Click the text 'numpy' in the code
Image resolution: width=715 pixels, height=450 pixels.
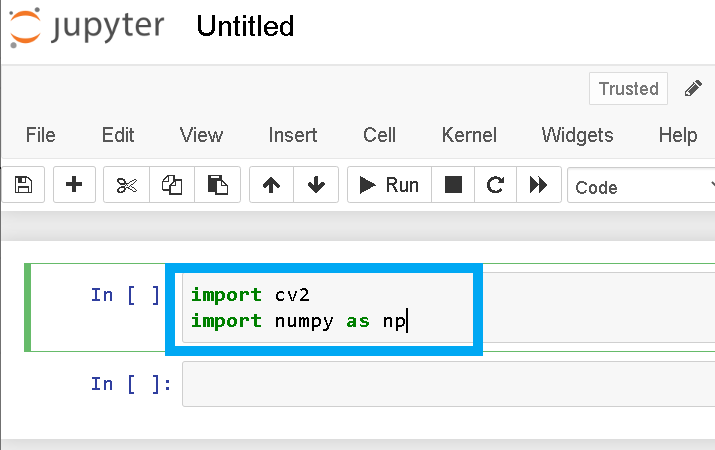(304, 321)
